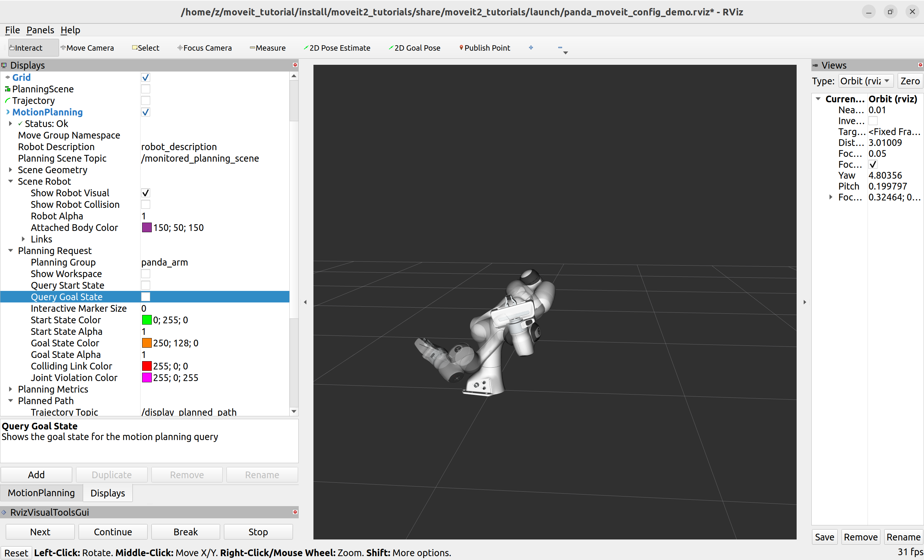Activate the Publish Point tool
This screenshot has height=560, width=924.
pyautogui.click(x=484, y=48)
